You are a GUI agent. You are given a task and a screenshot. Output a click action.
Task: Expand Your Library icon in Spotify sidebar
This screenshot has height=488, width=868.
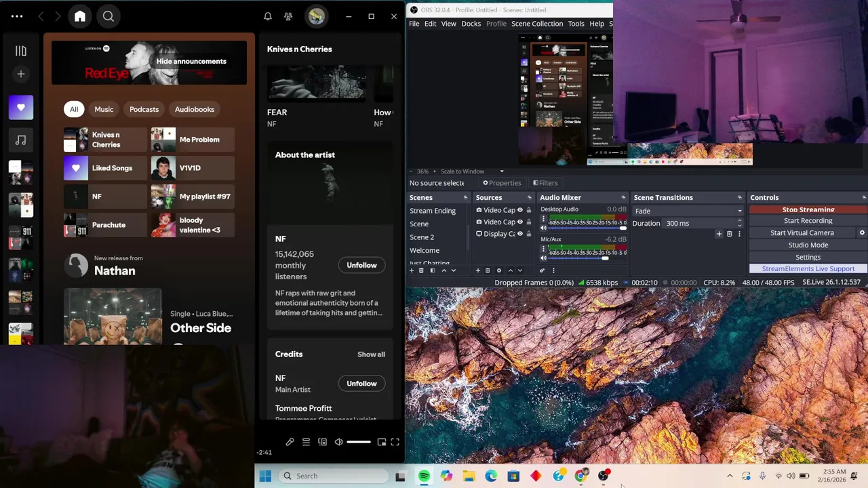(x=21, y=51)
